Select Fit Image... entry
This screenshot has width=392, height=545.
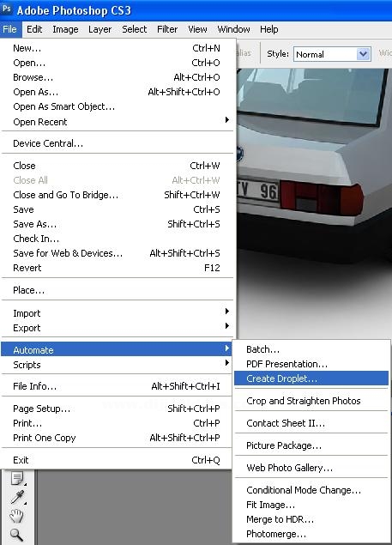(x=311, y=505)
